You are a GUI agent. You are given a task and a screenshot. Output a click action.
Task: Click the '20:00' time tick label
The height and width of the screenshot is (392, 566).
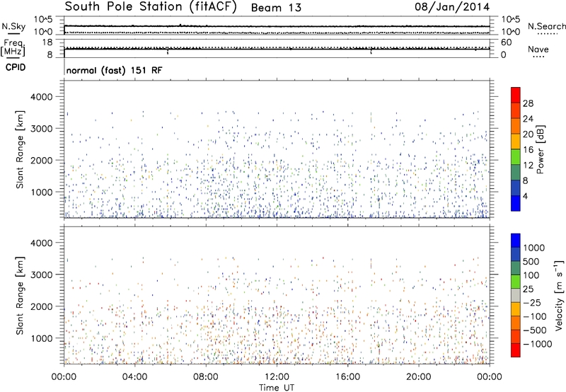[x=419, y=377]
